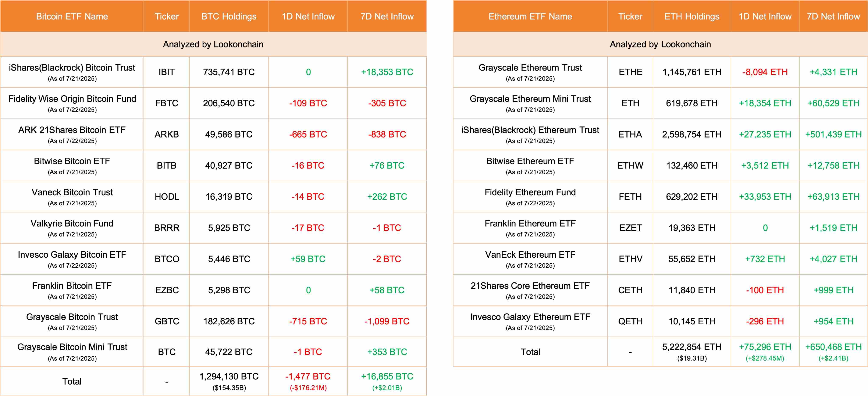Select the 2,598,754 ETH holdings cell
The width and height of the screenshot is (868, 396).
point(692,135)
